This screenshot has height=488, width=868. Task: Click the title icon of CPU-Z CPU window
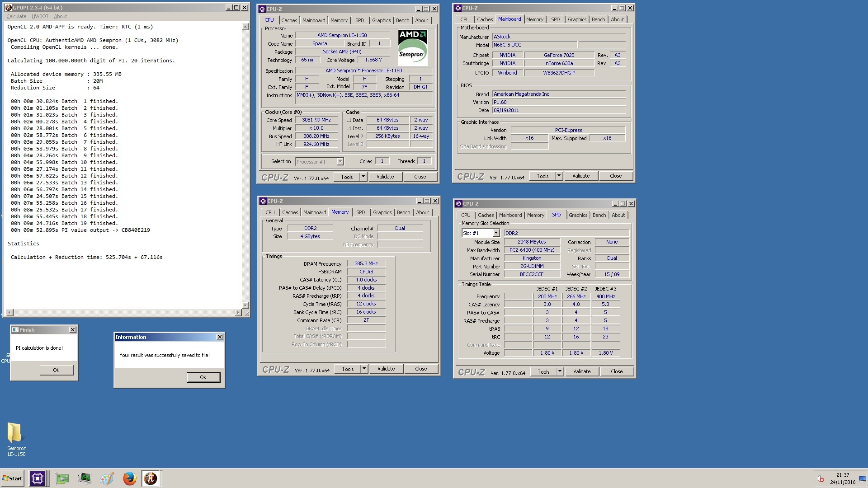(x=262, y=9)
